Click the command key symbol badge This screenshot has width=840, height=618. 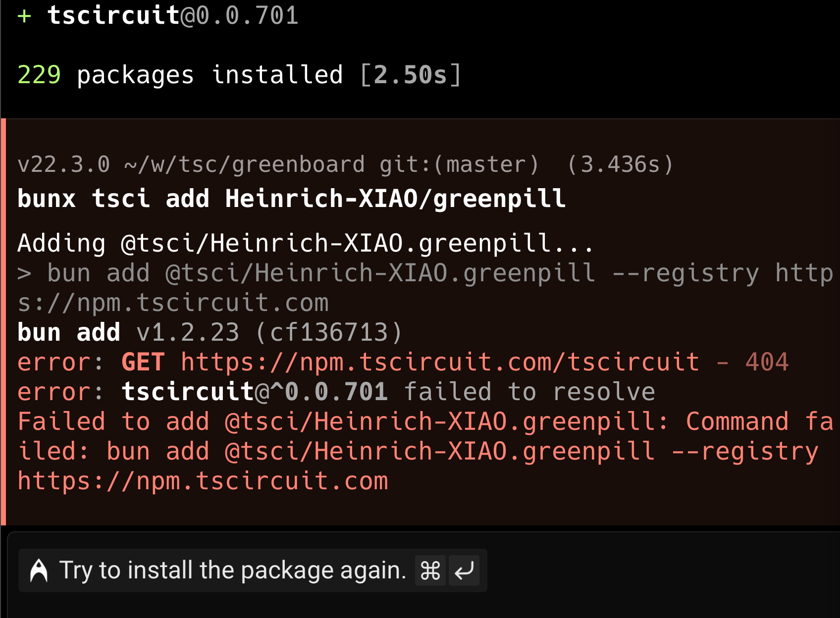tap(430, 570)
